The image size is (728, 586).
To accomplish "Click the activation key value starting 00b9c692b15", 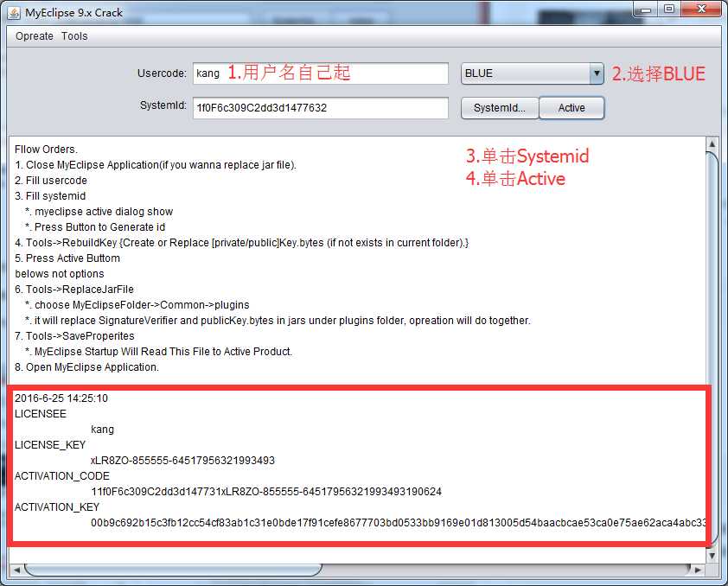I will 398,522.
